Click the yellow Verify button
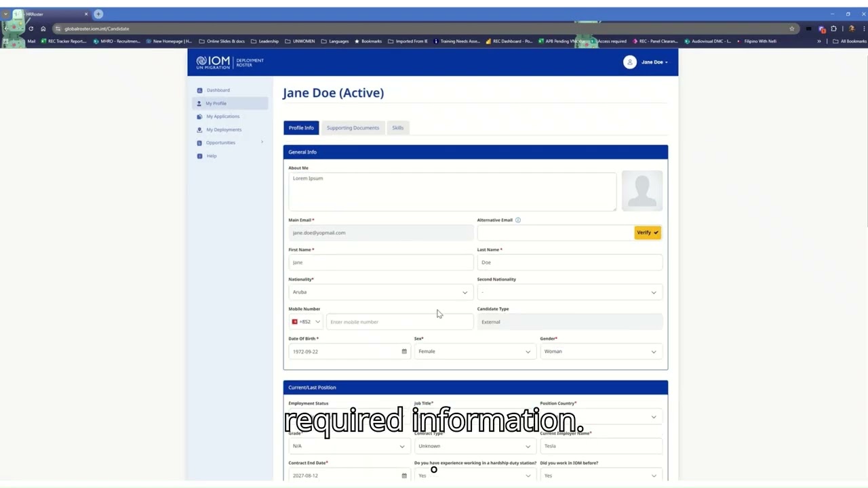Viewport: 868px width, 488px height. pyautogui.click(x=648, y=233)
